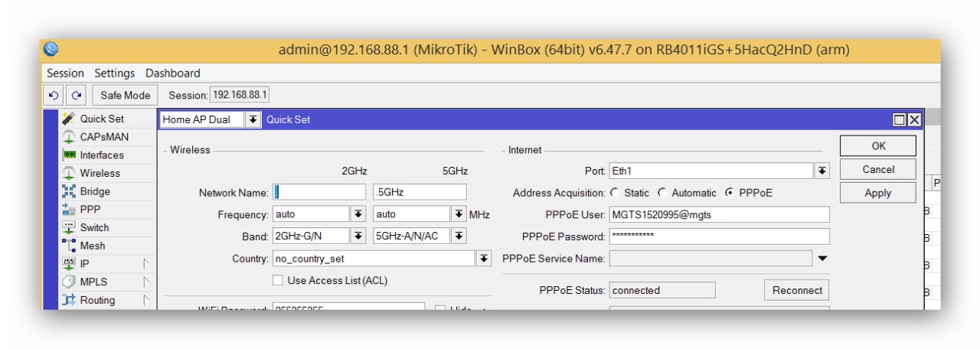Click the undo arrow toolbar icon
The image size is (980, 349).
[x=53, y=96]
